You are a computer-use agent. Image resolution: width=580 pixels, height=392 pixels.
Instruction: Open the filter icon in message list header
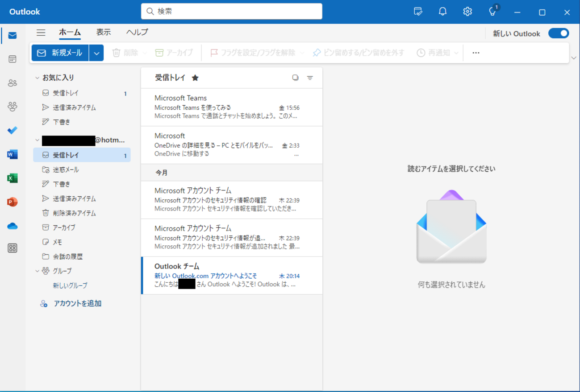[x=310, y=78]
